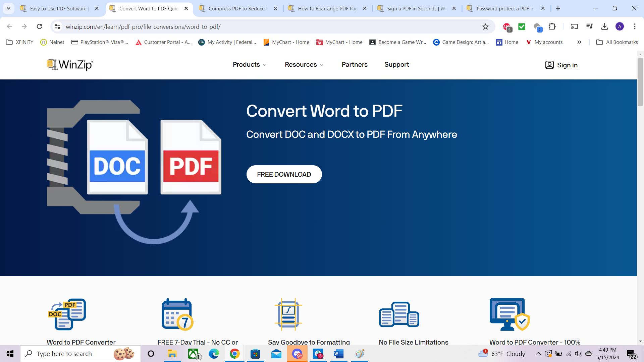Open the tab search dropdown arrow
Screen dimensions: 644x362
point(8,8)
